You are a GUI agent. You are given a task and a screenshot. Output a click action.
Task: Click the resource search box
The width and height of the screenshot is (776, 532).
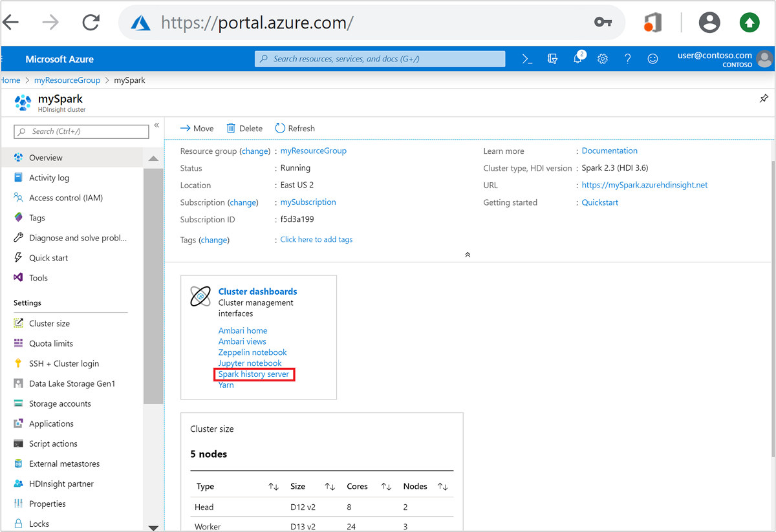tap(380, 59)
